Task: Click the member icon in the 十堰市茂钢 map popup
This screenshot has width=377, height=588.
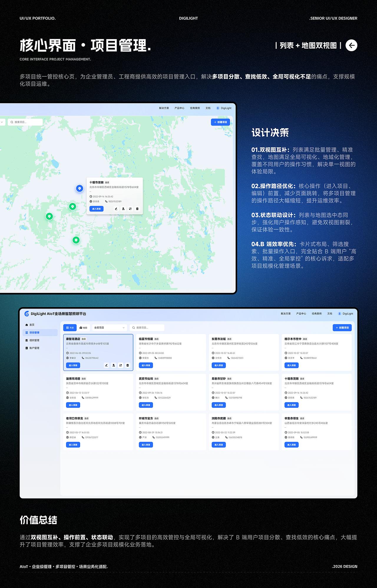Action: [123, 209]
